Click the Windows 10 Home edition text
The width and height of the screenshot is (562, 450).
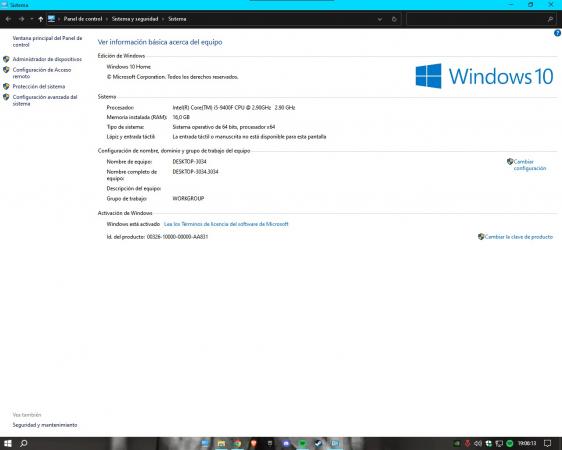[129, 67]
